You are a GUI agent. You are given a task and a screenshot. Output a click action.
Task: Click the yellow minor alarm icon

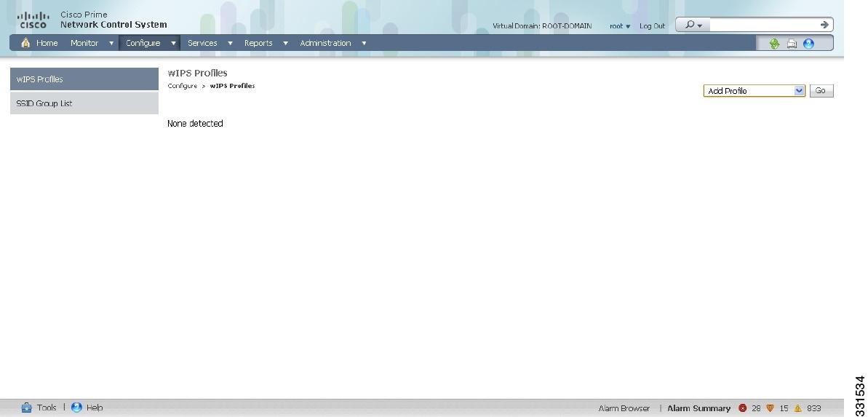[x=797, y=408]
